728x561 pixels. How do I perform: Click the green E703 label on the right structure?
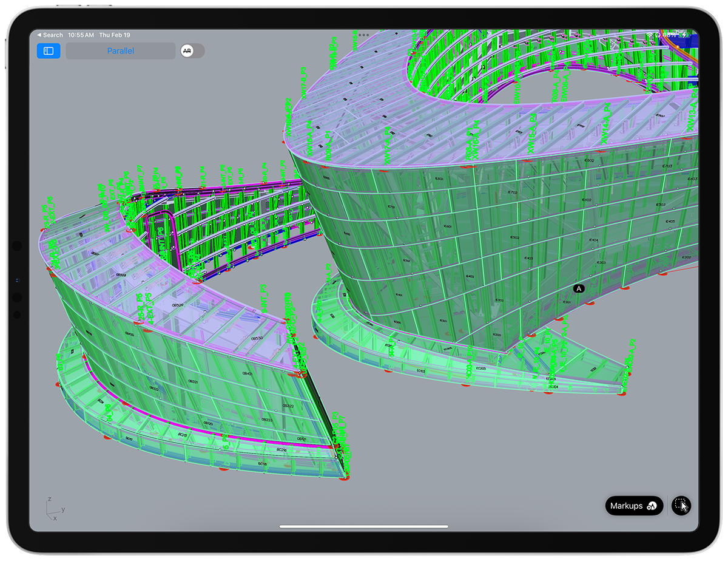[667, 166]
